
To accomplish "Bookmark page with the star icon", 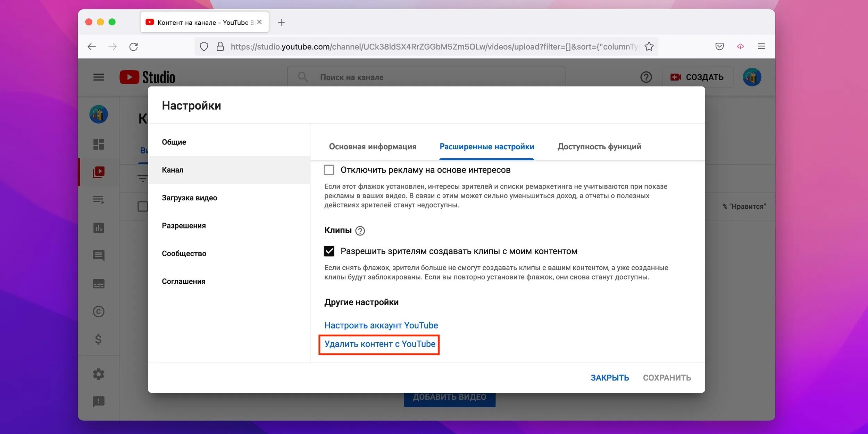I will (649, 47).
